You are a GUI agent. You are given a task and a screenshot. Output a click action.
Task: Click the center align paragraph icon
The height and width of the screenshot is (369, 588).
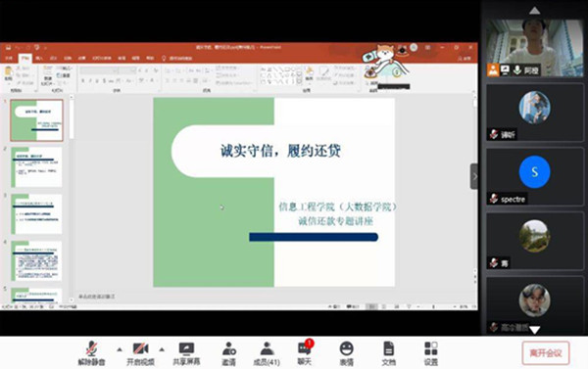pos(174,80)
